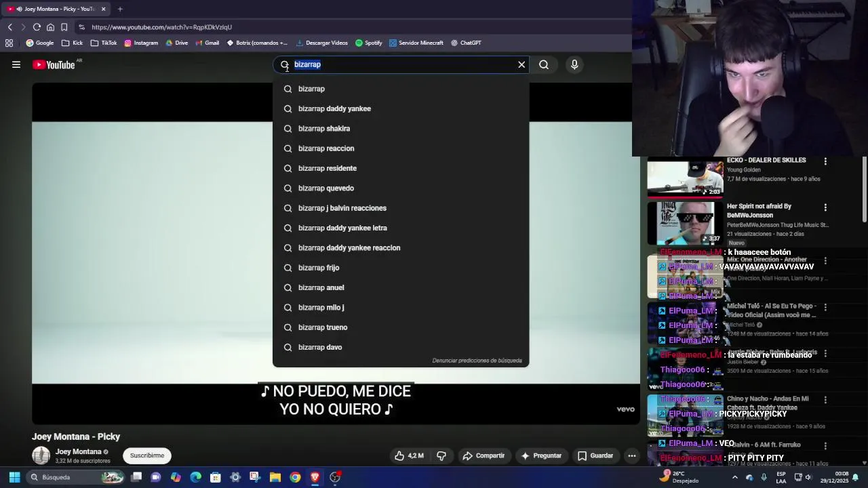Select the 'bizarrap davo' suggestion

pyautogui.click(x=401, y=347)
